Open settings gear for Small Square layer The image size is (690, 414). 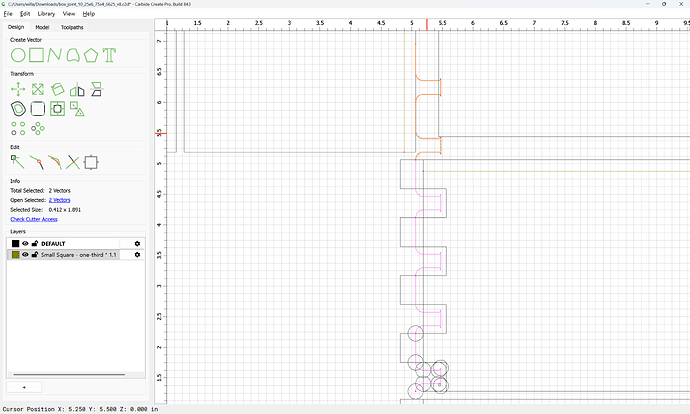(137, 255)
